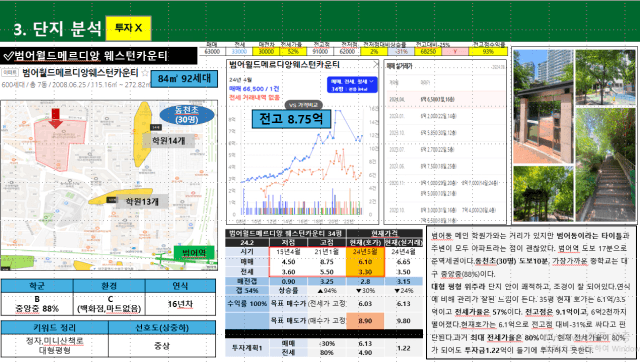This screenshot has width=640, height=363.
Task: Select the -31% cell in top row
Action: click(401, 51)
